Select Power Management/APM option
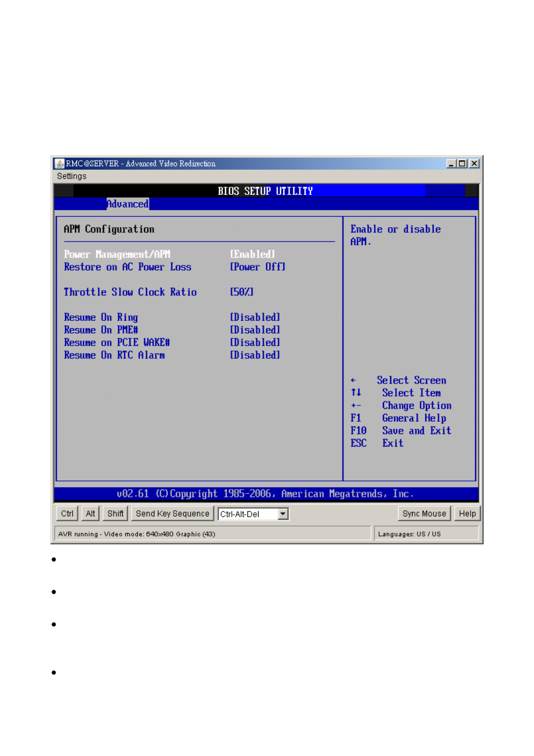 [x=117, y=254]
